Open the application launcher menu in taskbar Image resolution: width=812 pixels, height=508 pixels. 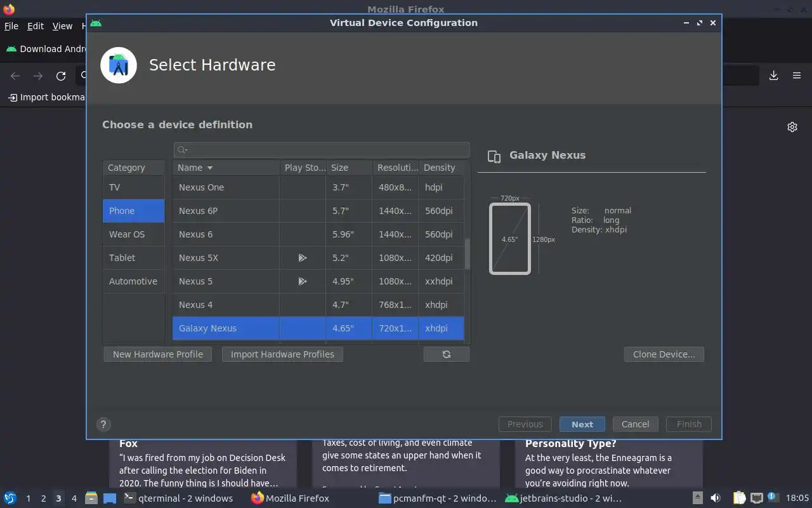(x=10, y=498)
